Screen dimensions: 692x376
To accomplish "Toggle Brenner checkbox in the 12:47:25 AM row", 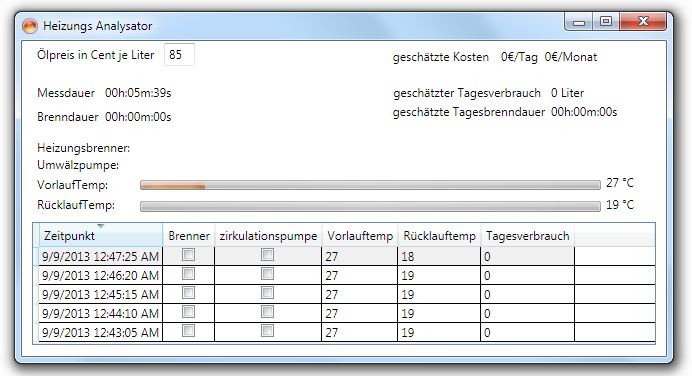I will [x=188, y=255].
